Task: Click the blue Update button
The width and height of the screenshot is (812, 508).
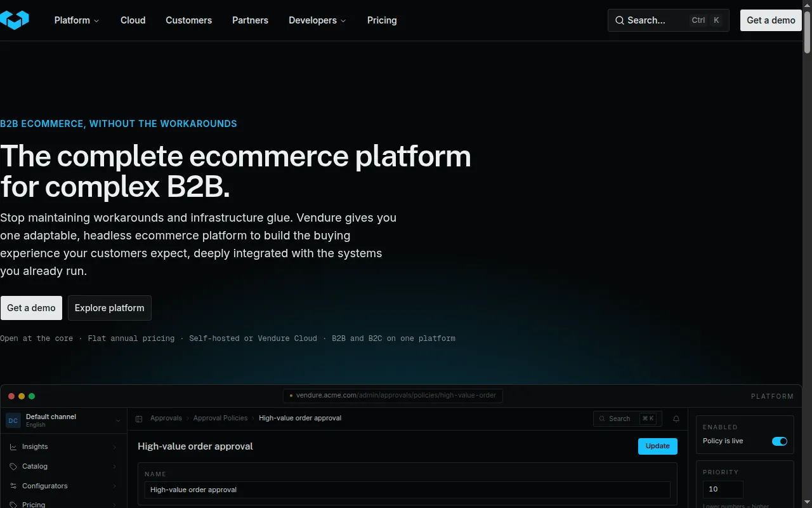Action: pos(658,446)
